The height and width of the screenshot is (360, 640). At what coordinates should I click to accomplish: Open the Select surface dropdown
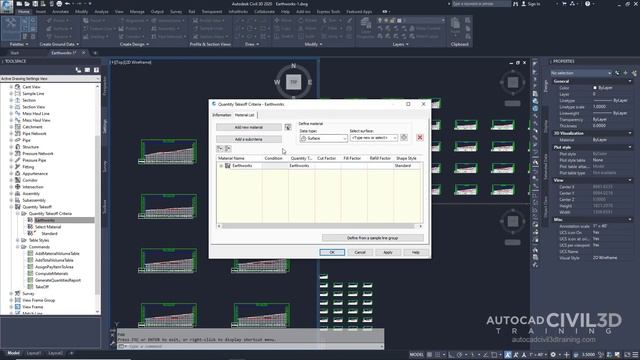pos(373,138)
